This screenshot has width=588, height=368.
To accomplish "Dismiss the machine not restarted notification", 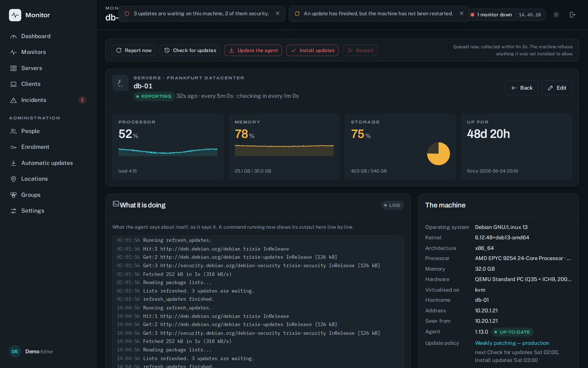I will (x=461, y=13).
